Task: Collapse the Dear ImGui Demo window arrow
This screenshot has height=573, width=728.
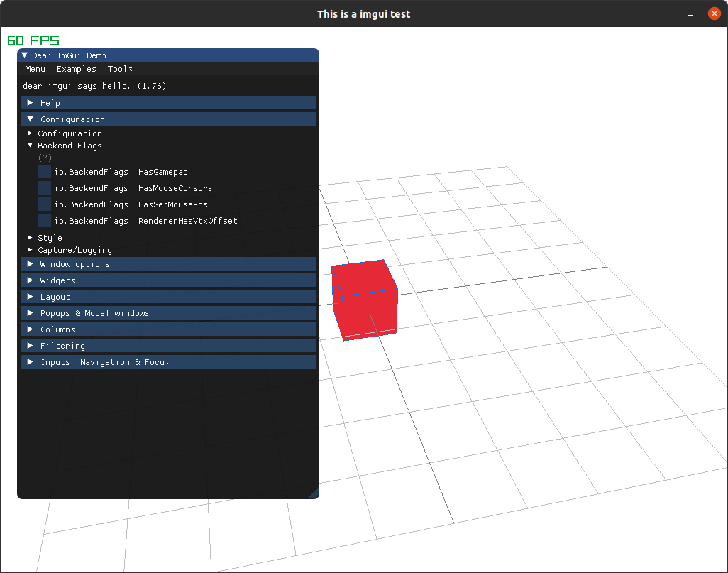Action: tap(25, 55)
